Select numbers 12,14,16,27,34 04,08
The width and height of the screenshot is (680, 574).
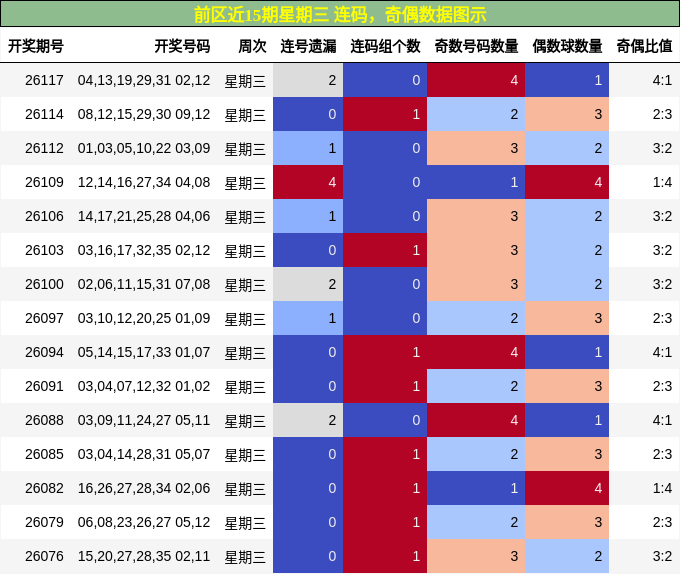click(144, 182)
